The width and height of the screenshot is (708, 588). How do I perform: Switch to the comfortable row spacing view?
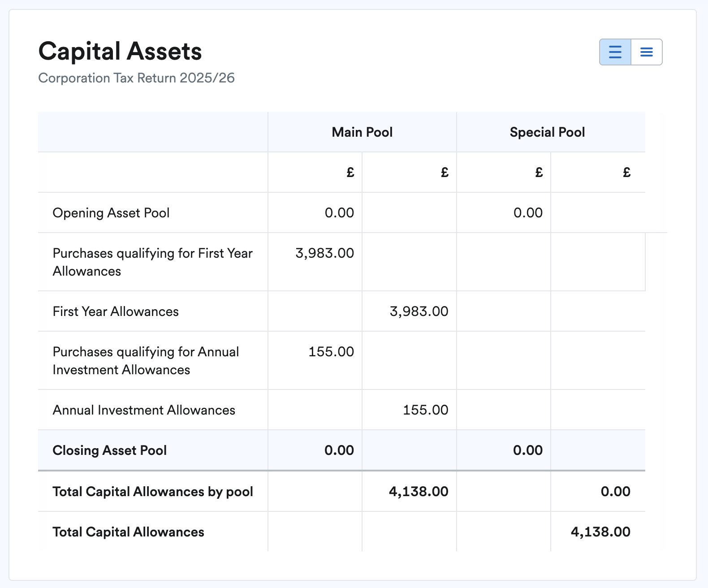pyautogui.click(x=615, y=52)
